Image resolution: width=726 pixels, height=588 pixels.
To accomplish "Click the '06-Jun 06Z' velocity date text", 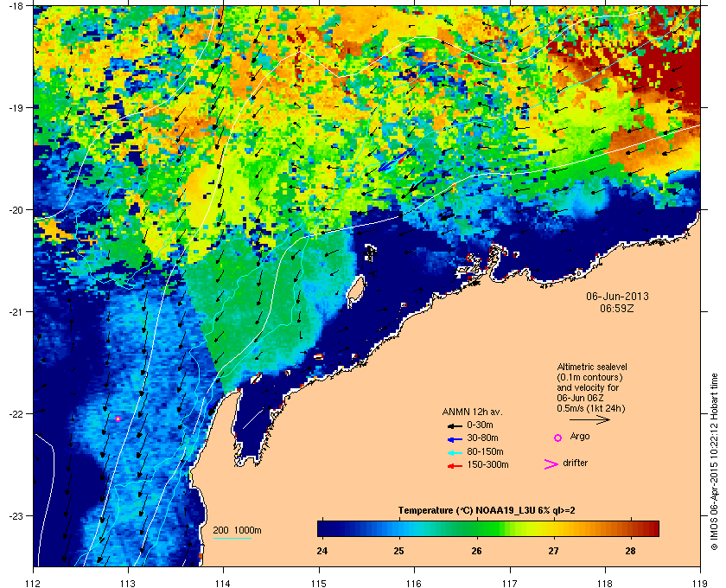I will (x=580, y=398).
